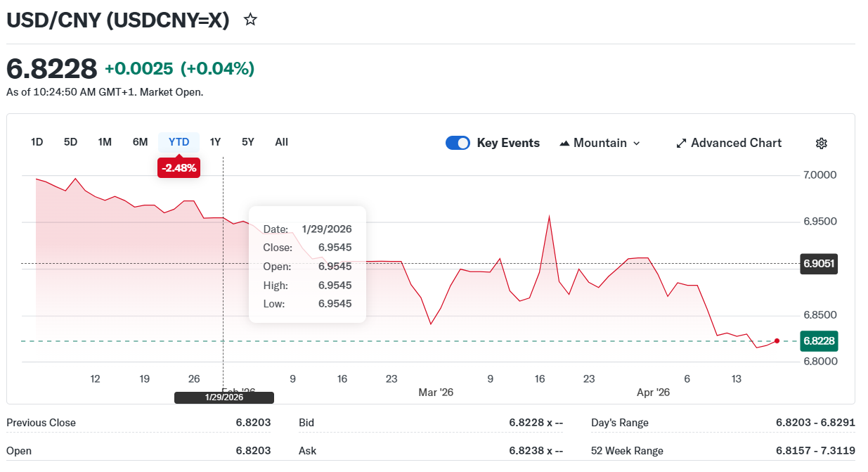Select the 5D time range
The width and height of the screenshot is (868, 472).
click(x=70, y=142)
